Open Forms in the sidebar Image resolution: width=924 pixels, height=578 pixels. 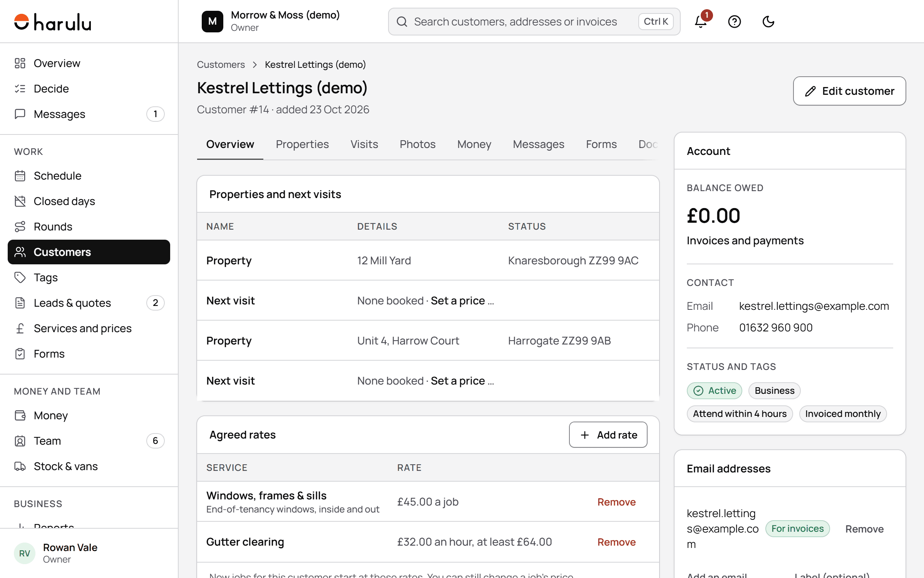89,354
